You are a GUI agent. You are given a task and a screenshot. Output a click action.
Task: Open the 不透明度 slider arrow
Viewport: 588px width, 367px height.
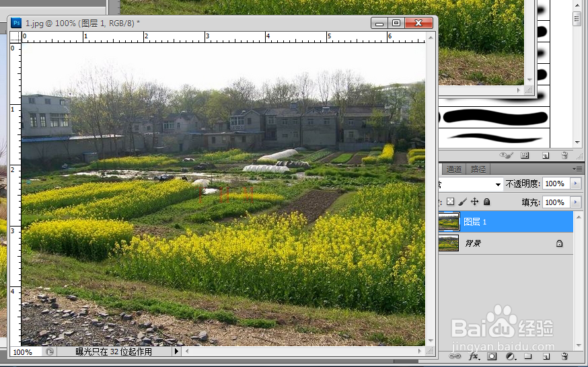coord(575,184)
